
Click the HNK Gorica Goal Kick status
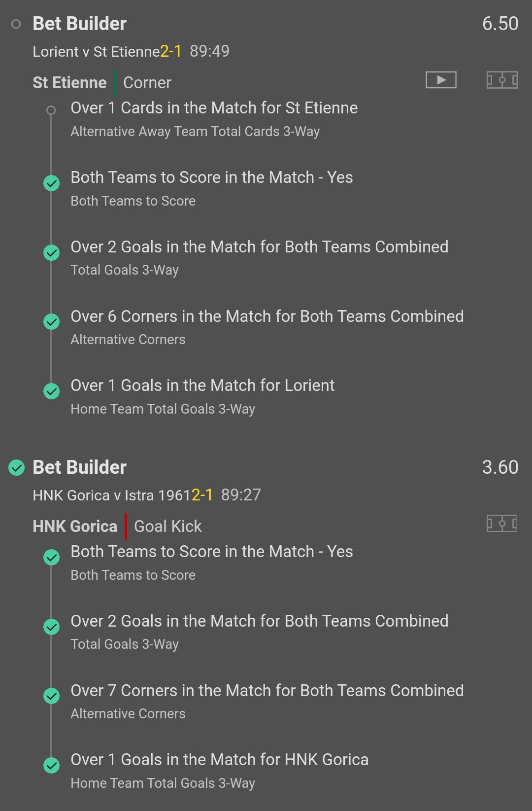[x=167, y=527]
